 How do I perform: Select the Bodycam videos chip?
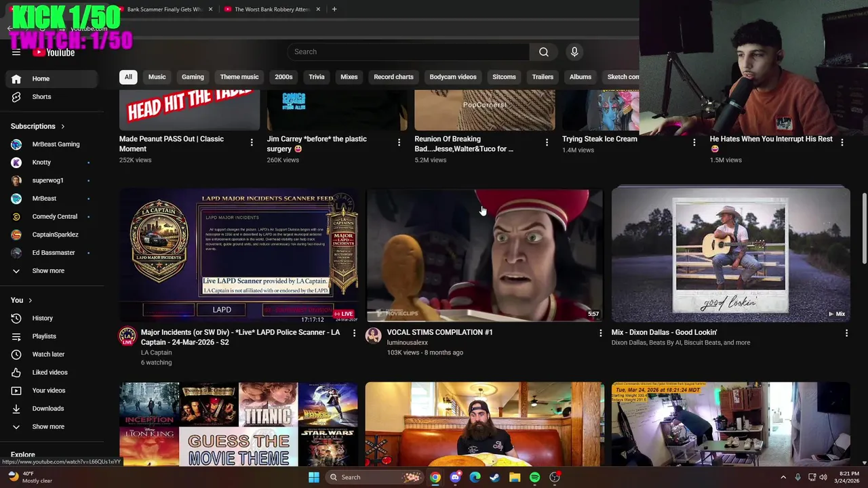point(453,77)
